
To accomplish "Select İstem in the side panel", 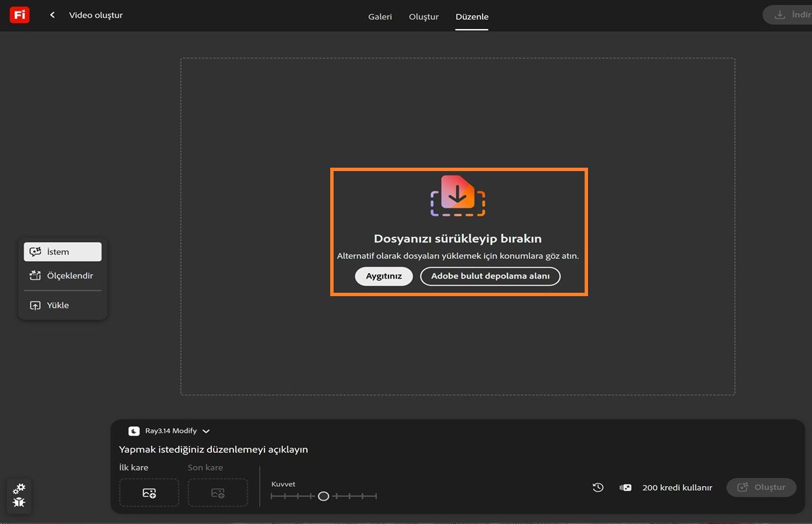I will point(62,252).
